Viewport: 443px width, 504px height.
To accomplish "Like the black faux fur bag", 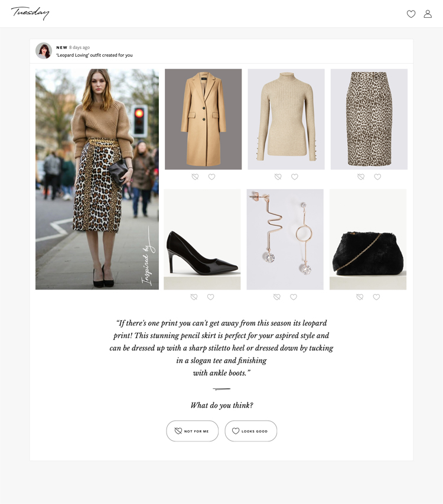I will tap(376, 297).
